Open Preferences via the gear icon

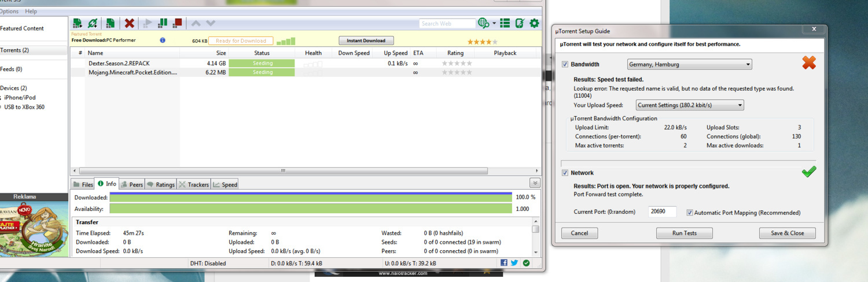(535, 23)
